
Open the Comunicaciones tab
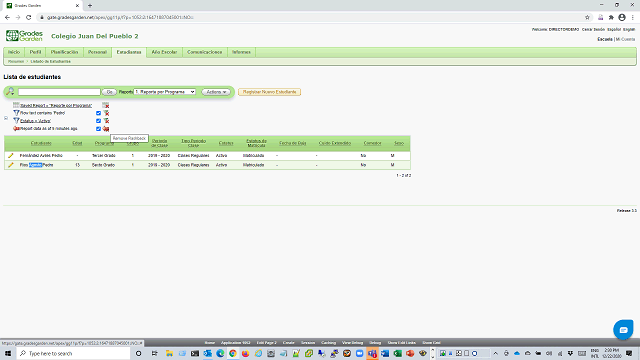click(204, 52)
